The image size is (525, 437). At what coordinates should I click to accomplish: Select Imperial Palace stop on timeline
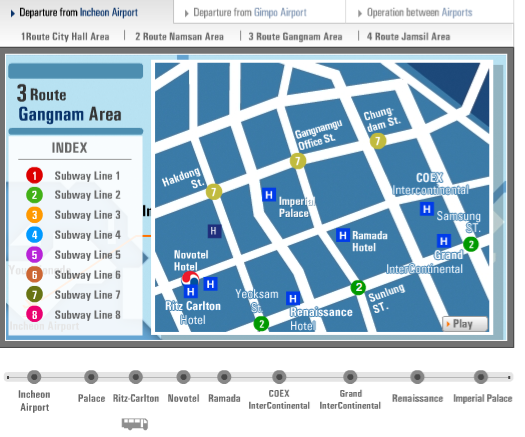(x=481, y=377)
